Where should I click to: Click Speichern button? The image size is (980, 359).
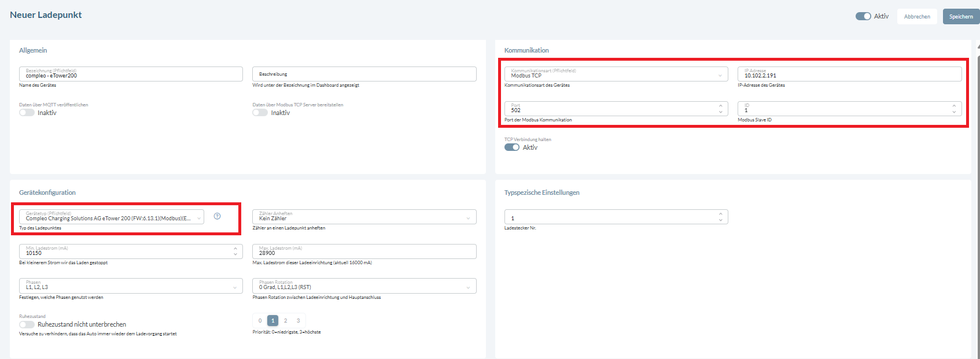(960, 16)
